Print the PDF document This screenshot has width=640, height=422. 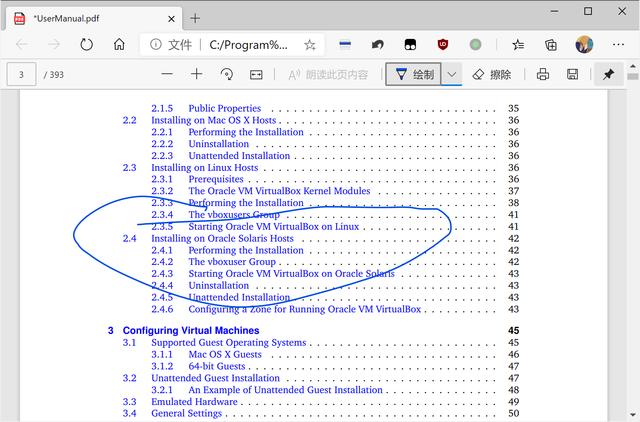pyautogui.click(x=542, y=74)
